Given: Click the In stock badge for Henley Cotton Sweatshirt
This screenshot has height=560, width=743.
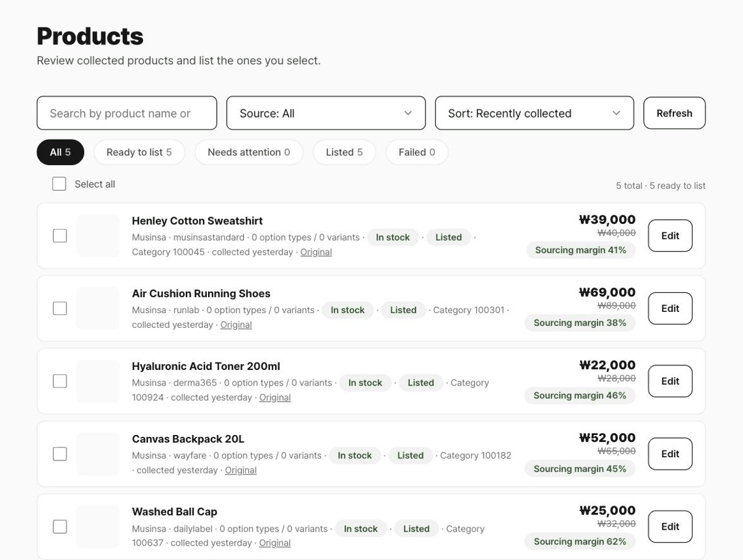Looking at the screenshot, I should (393, 237).
